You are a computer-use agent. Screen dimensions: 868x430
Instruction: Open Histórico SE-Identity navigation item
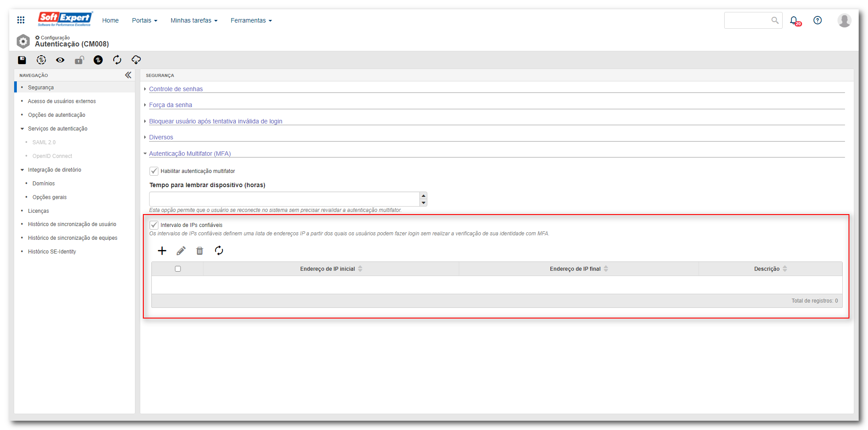click(52, 252)
